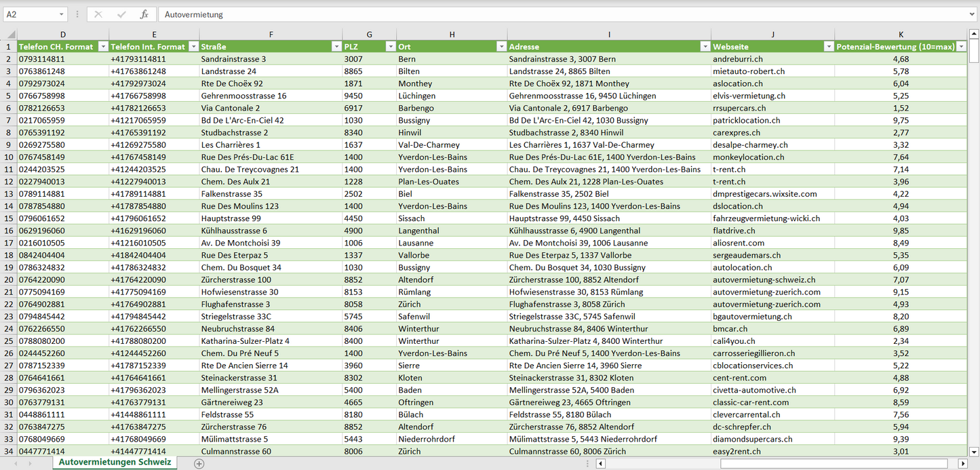The width and height of the screenshot is (980, 470).
Task: Click the andreburri.ch website cell
Action: click(772, 59)
